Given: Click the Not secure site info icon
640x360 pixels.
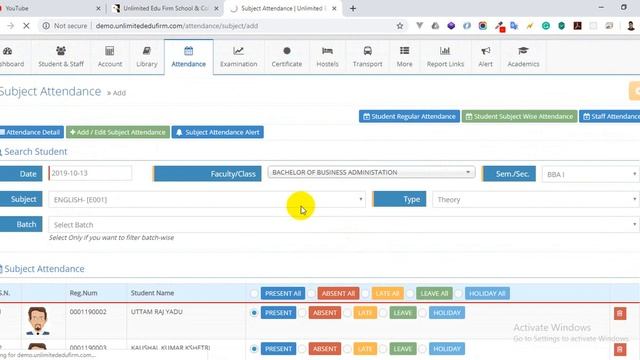Looking at the screenshot, I should coord(46,26).
